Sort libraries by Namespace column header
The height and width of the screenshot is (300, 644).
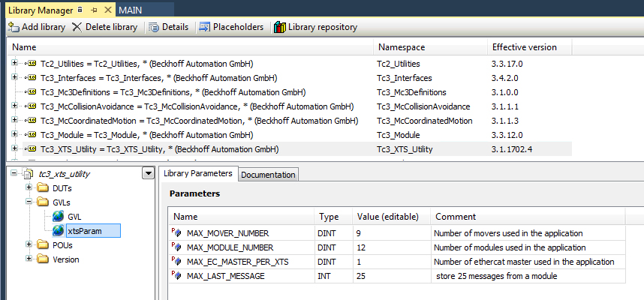coord(430,47)
